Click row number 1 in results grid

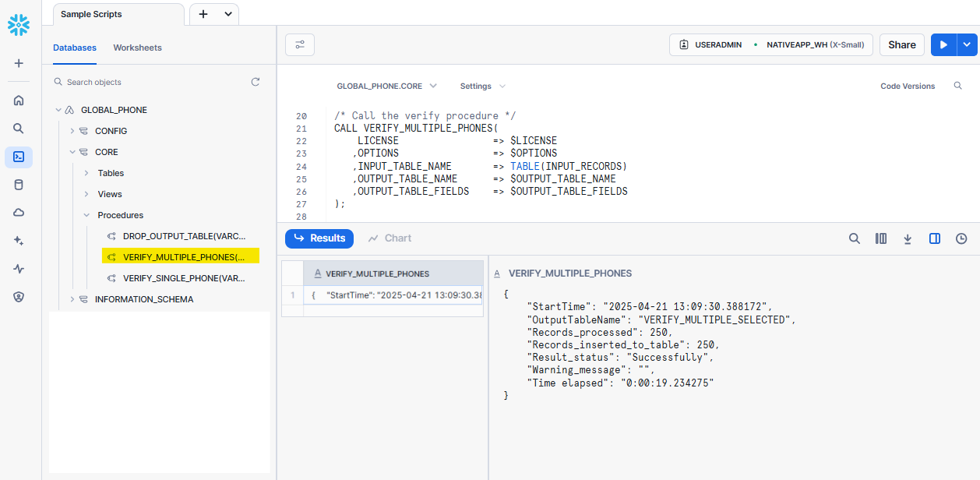point(292,295)
